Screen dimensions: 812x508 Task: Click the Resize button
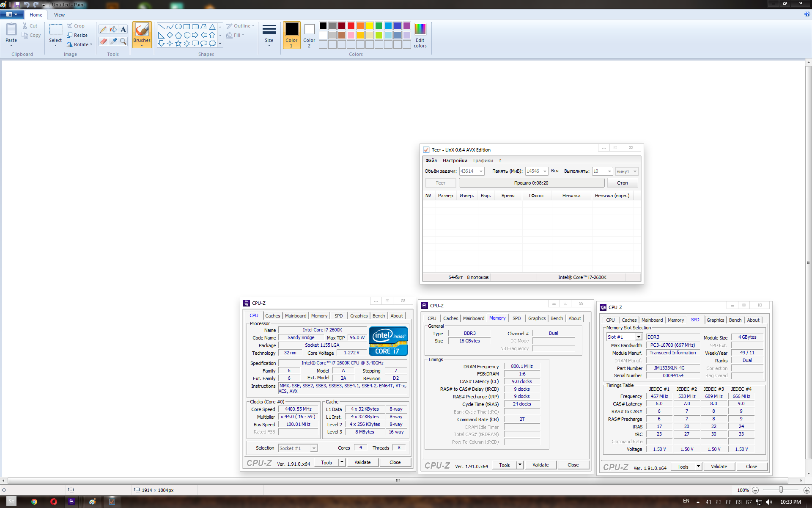coord(77,35)
